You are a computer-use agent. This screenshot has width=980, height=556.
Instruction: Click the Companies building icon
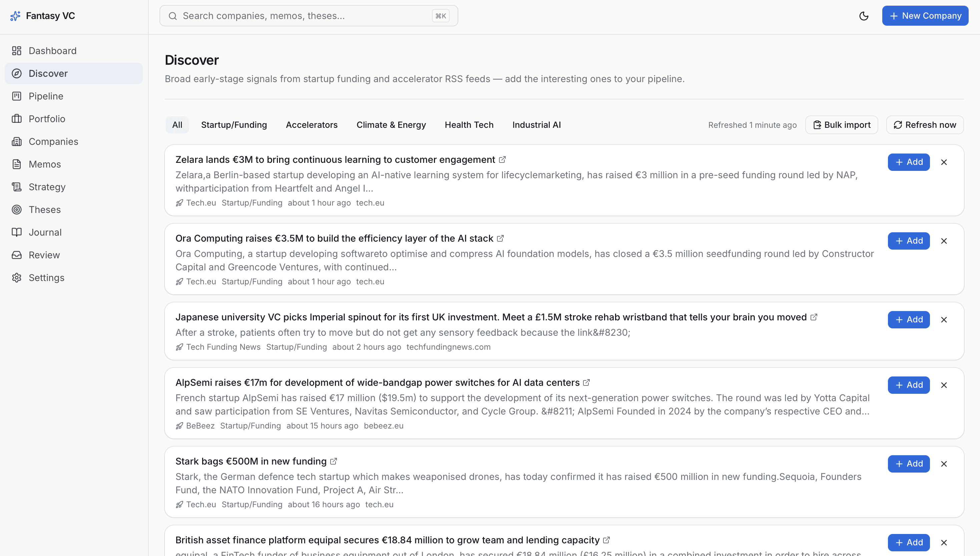[x=16, y=142]
